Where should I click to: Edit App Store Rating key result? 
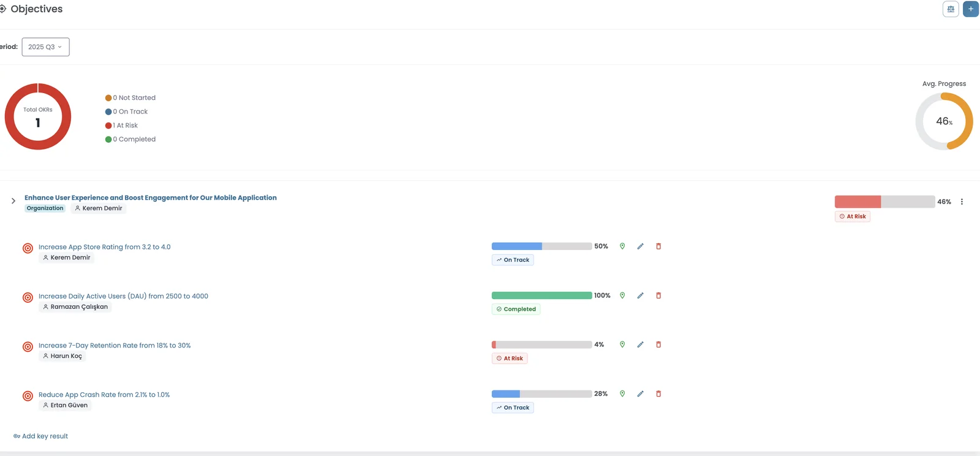(640, 246)
